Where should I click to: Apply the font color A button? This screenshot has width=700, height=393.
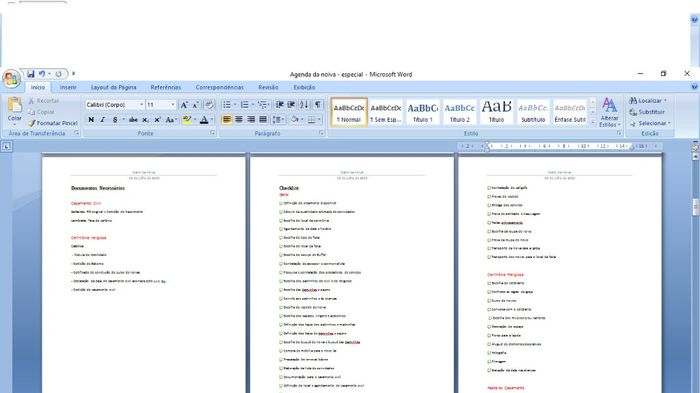pyautogui.click(x=204, y=120)
